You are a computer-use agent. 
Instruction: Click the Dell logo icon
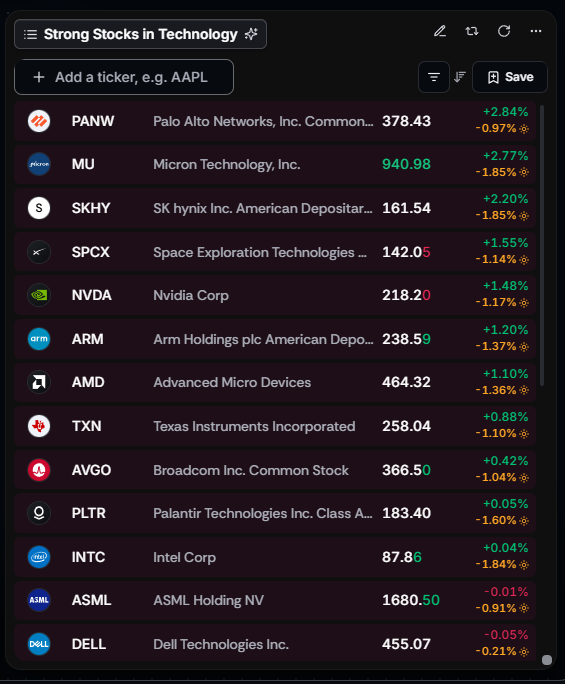[x=39, y=644]
